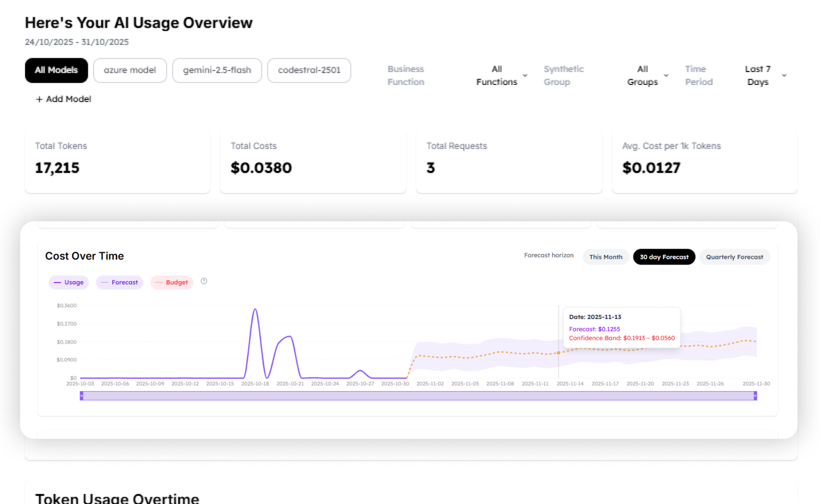Click the Budget dotted-line legend marker
Screen dimensions: 820x504
pyautogui.click(x=158, y=282)
